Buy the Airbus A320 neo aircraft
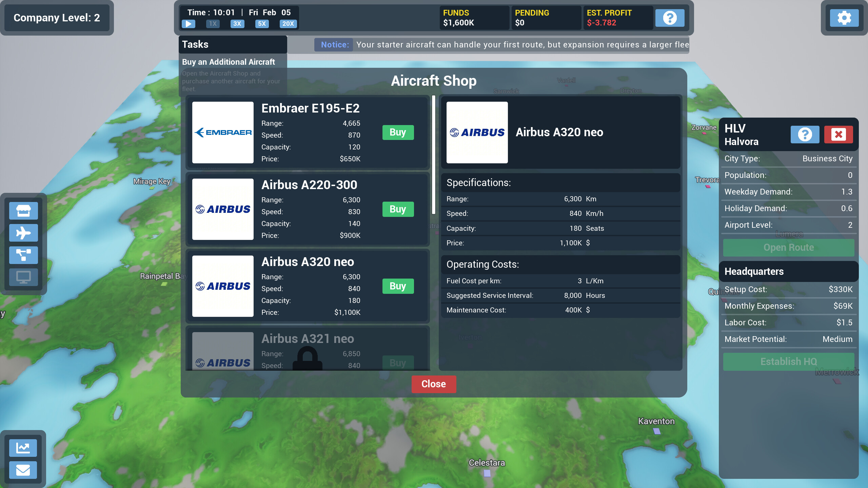This screenshot has height=488, width=868. pyautogui.click(x=398, y=286)
